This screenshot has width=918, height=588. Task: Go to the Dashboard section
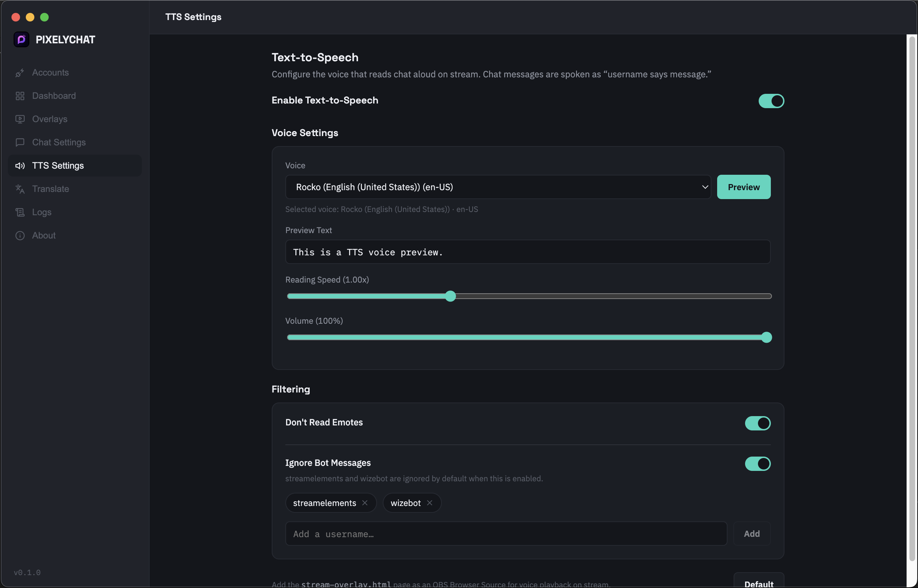(75, 96)
